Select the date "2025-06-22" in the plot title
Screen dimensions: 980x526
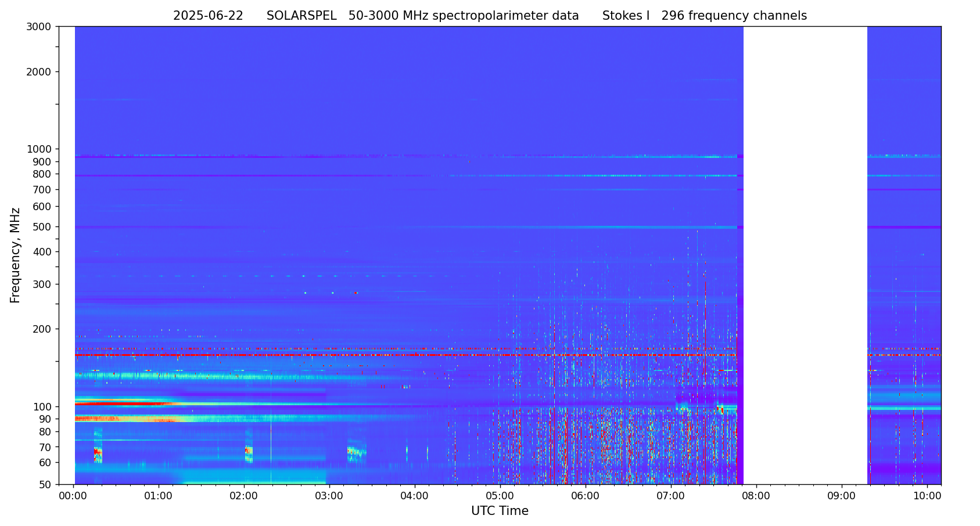[x=208, y=16]
